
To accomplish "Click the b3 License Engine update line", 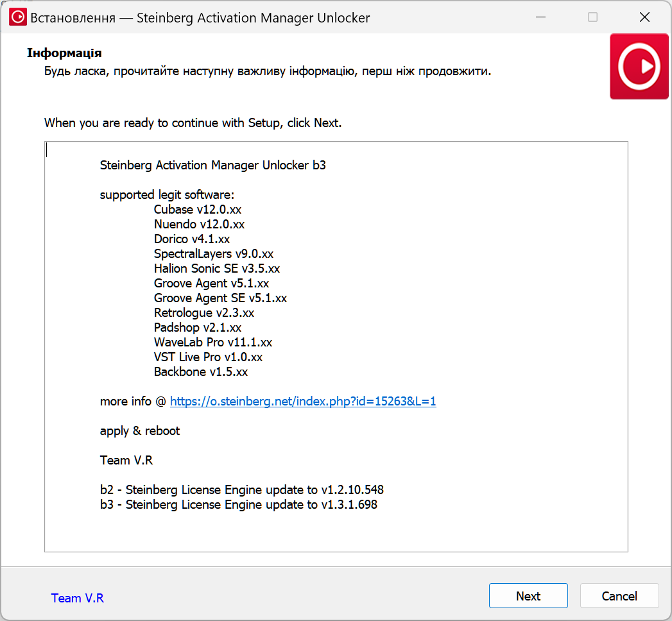I will click(x=238, y=505).
